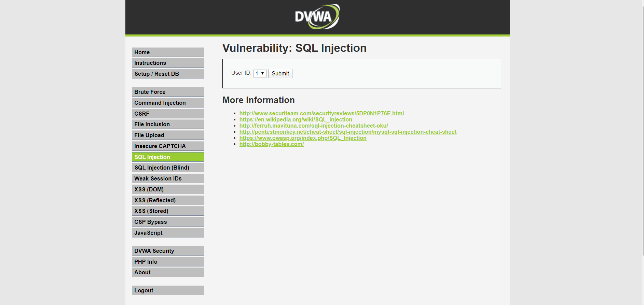Open Setup / Reset DB
This screenshot has width=644, height=305.
(168, 74)
